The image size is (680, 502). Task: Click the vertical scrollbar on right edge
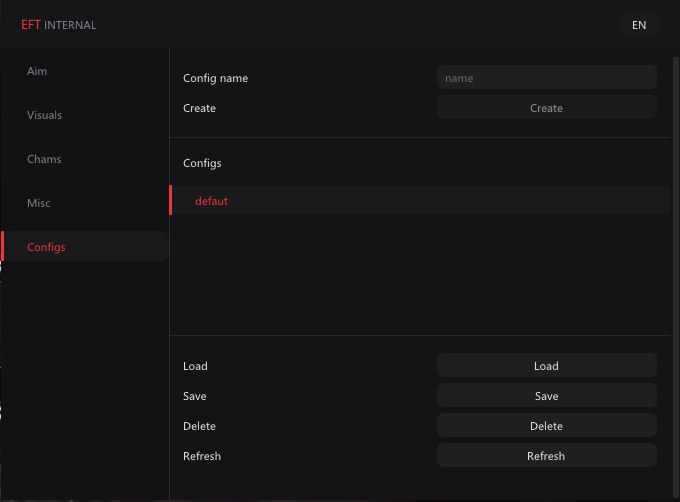pos(676,277)
